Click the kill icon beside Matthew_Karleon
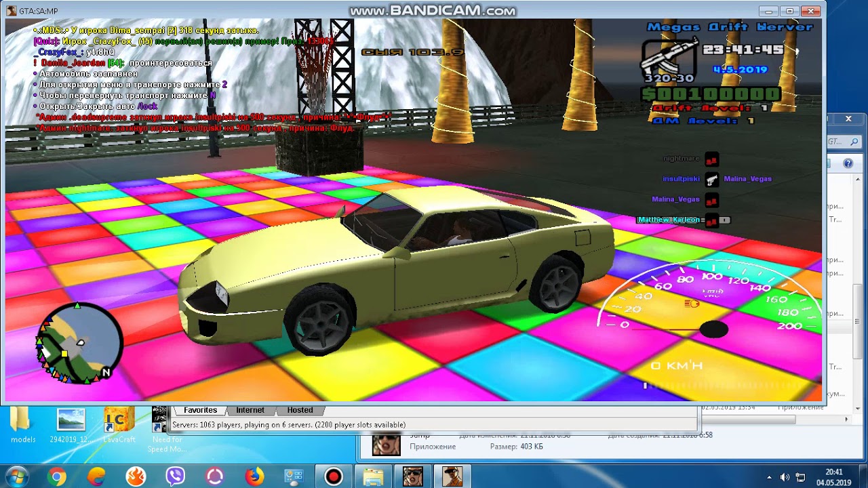Viewport: 868px width, 488px height. pyautogui.click(x=711, y=220)
